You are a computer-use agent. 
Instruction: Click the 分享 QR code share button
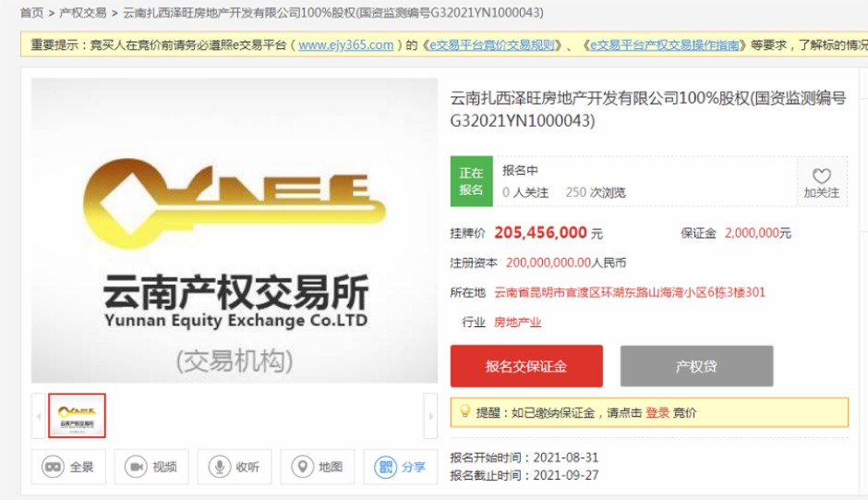pyautogui.click(x=400, y=467)
